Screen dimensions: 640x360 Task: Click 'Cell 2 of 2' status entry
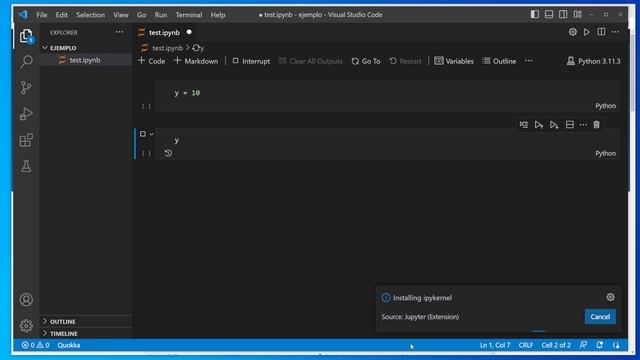(556, 345)
